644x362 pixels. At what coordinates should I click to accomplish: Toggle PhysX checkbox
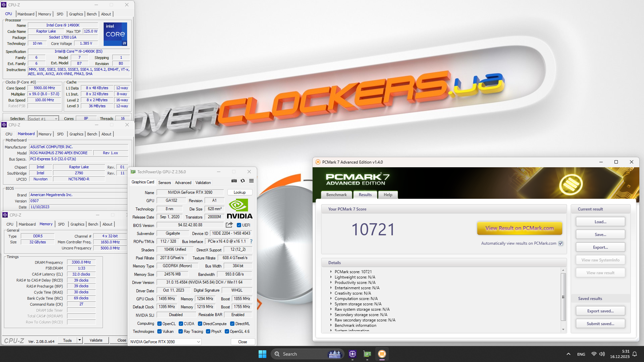208,331
